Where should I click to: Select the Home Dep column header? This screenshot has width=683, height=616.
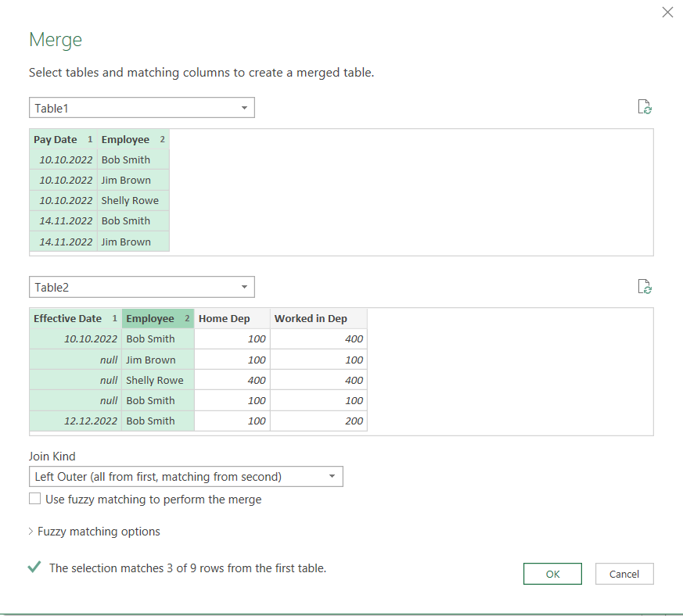coord(224,318)
